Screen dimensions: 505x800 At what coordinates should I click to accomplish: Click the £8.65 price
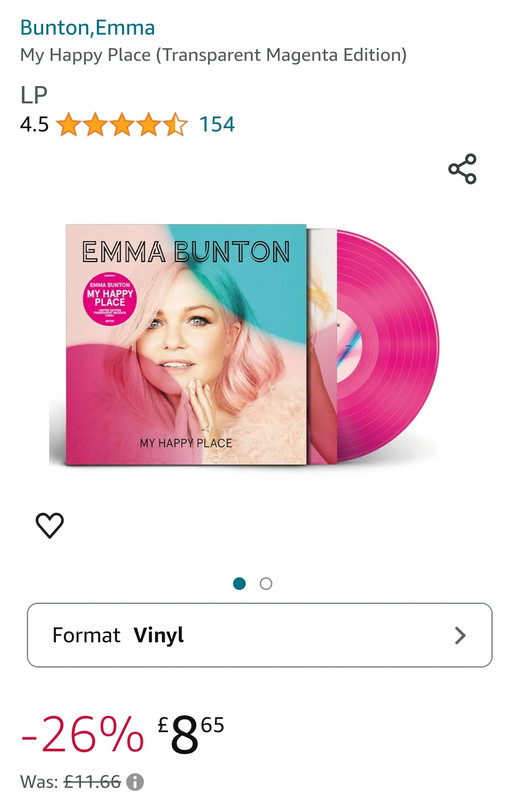point(191,734)
